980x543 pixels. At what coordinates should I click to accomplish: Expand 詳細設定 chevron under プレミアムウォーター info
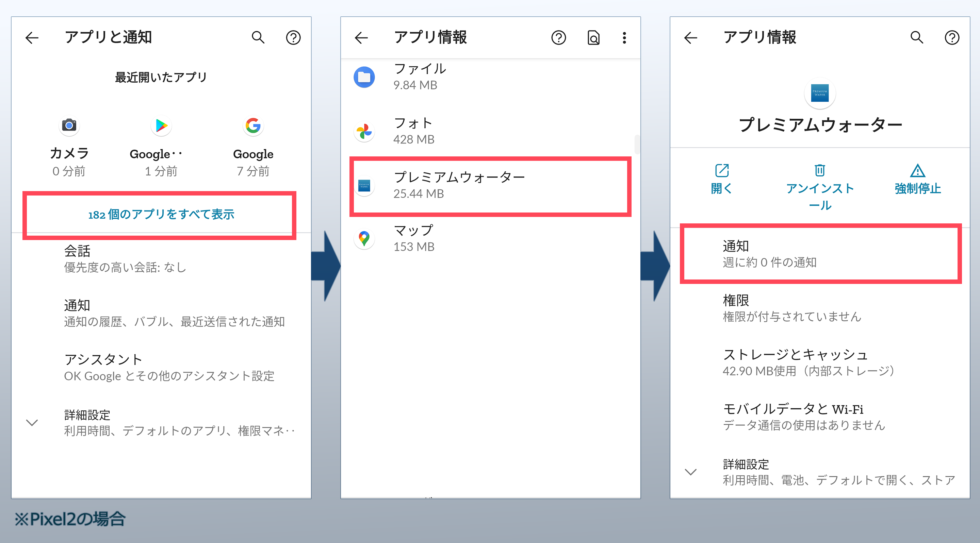click(x=690, y=472)
